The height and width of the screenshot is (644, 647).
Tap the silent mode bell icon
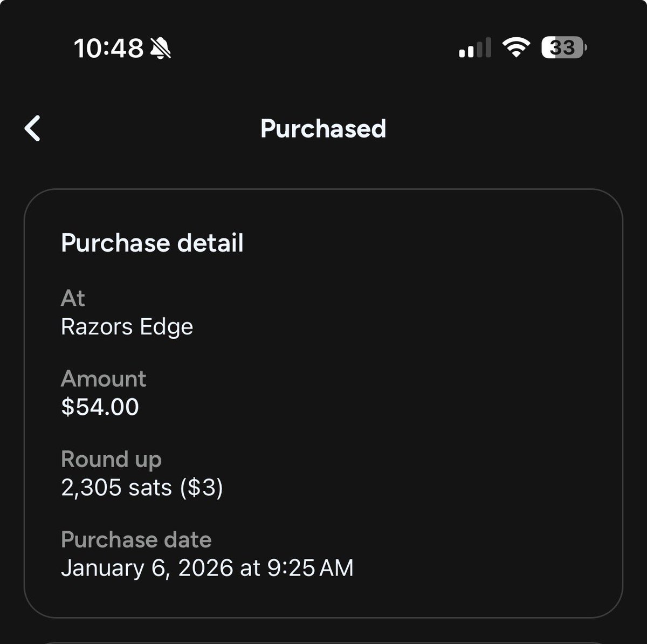point(161,49)
